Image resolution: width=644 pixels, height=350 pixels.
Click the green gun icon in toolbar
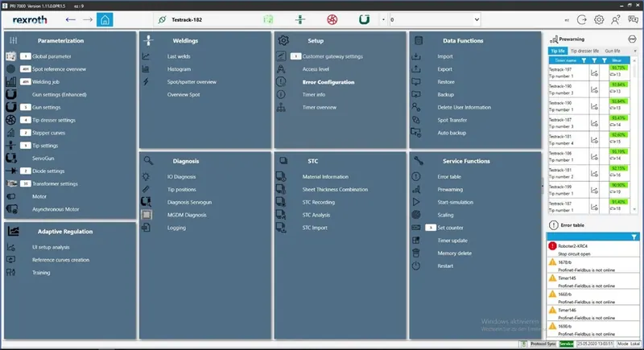[364, 19]
